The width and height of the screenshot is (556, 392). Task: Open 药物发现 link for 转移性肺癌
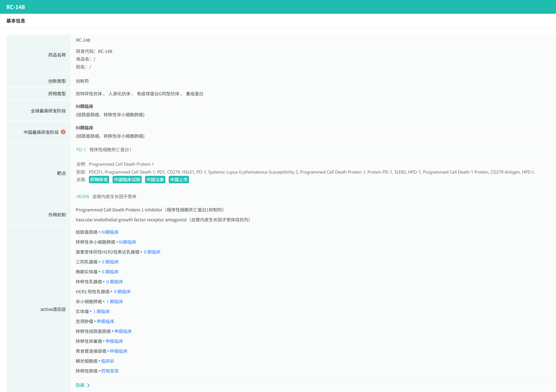pos(110,371)
